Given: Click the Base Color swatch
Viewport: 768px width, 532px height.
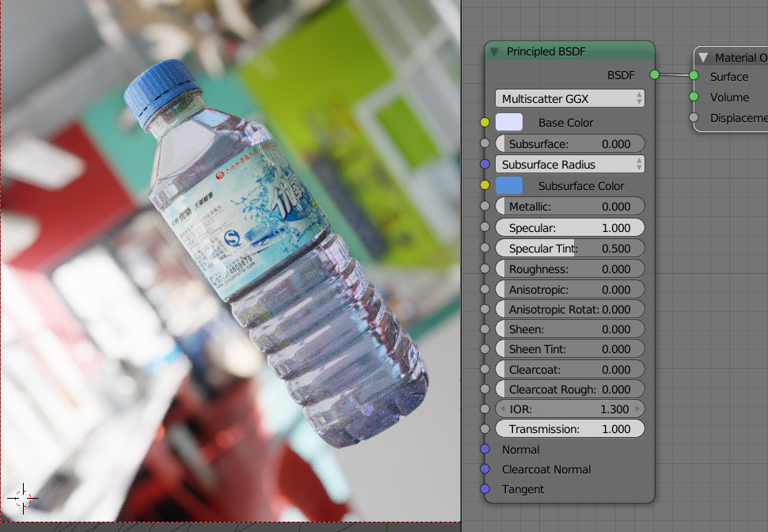Looking at the screenshot, I should click(509, 122).
